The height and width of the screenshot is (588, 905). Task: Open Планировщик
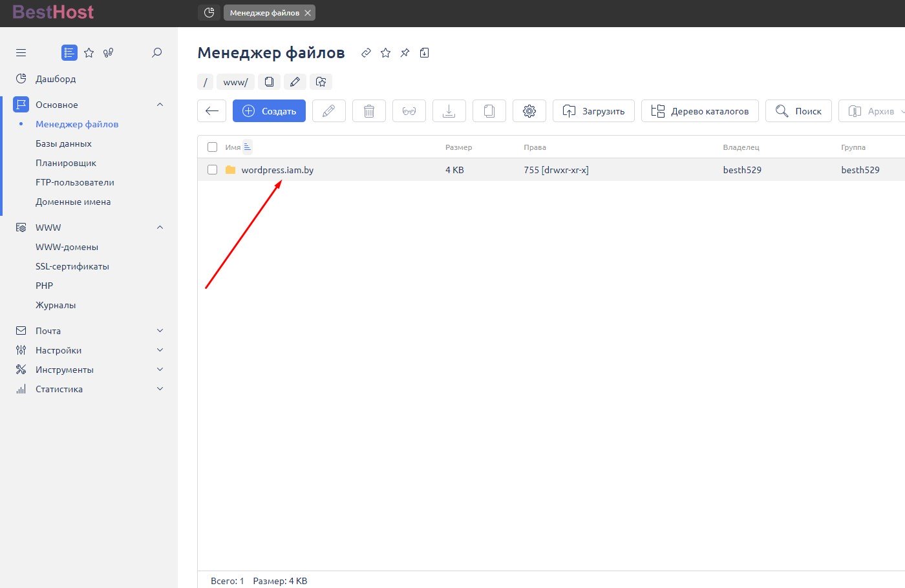[66, 163]
